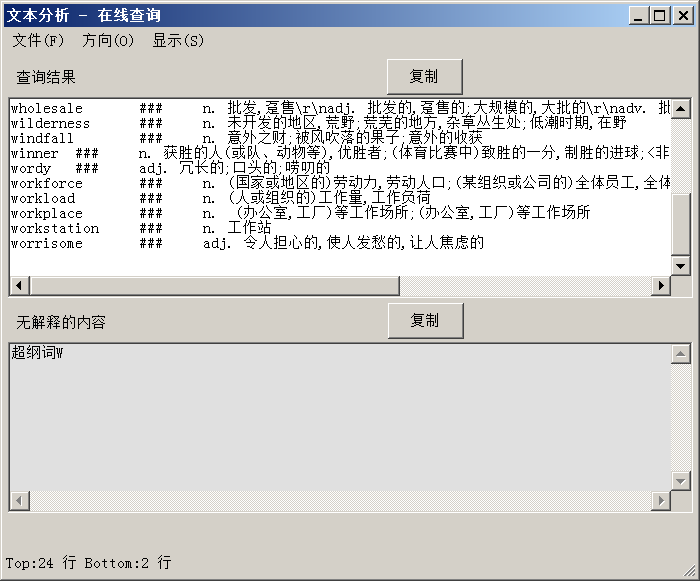The image size is (700, 581).
Task: Click definition '意外之财;被风吹落的果子;意外的收获'
Action: [355, 138]
